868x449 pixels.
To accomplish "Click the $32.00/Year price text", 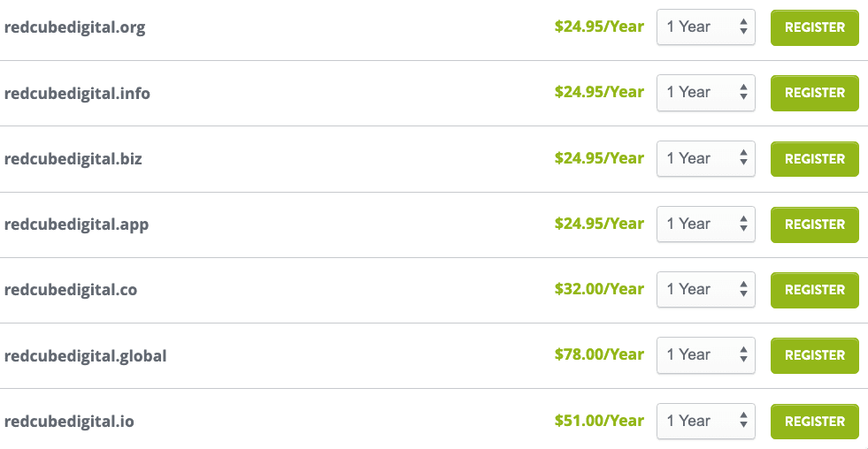I will pos(599,289).
